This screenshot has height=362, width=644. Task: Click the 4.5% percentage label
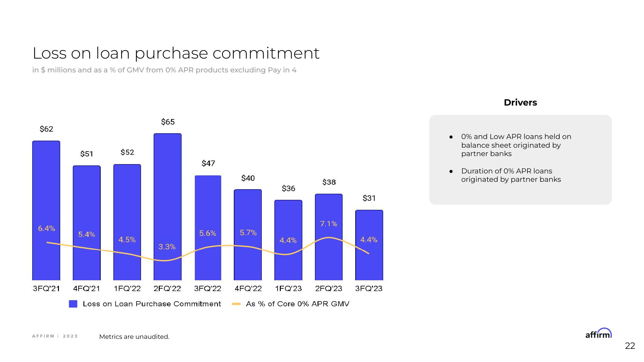[x=127, y=240]
